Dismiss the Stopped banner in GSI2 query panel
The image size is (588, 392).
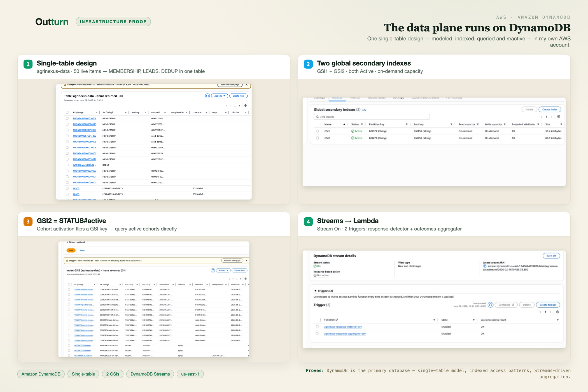[246, 260]
